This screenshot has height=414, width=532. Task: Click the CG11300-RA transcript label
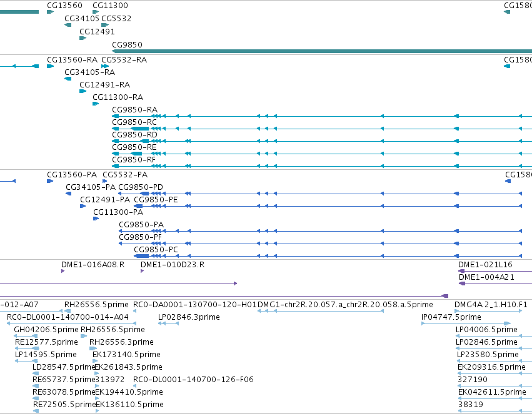[118, 97]
